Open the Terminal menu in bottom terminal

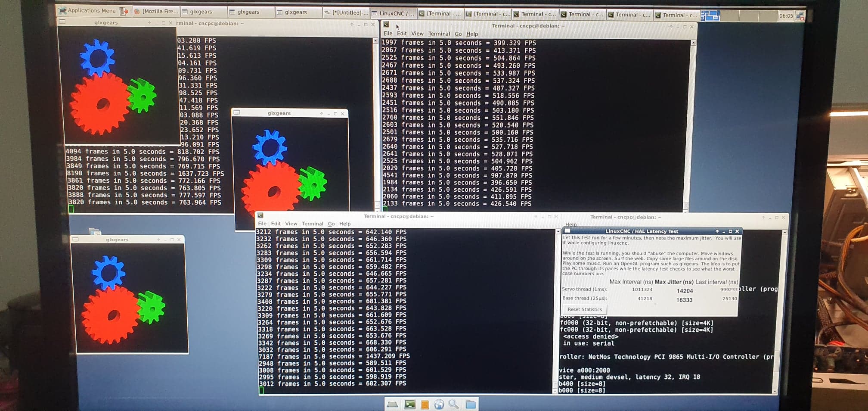(x=312, y=224)
